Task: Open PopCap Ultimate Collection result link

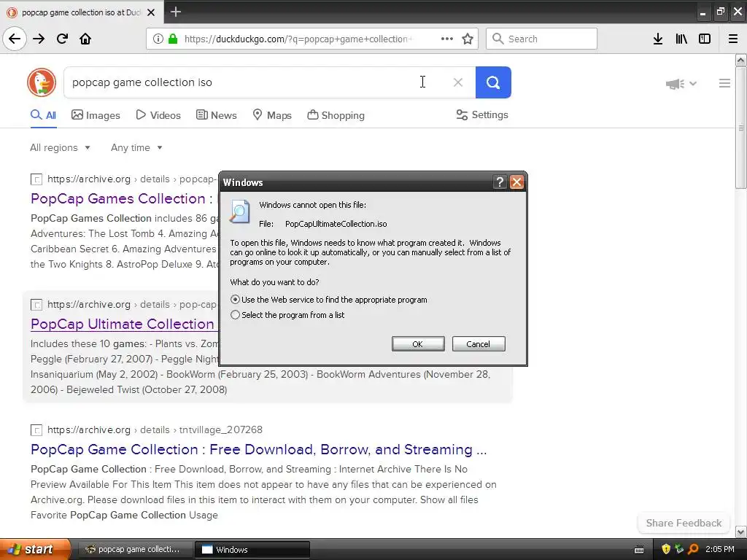Action: pyautogui.click(x=123, y=324)
